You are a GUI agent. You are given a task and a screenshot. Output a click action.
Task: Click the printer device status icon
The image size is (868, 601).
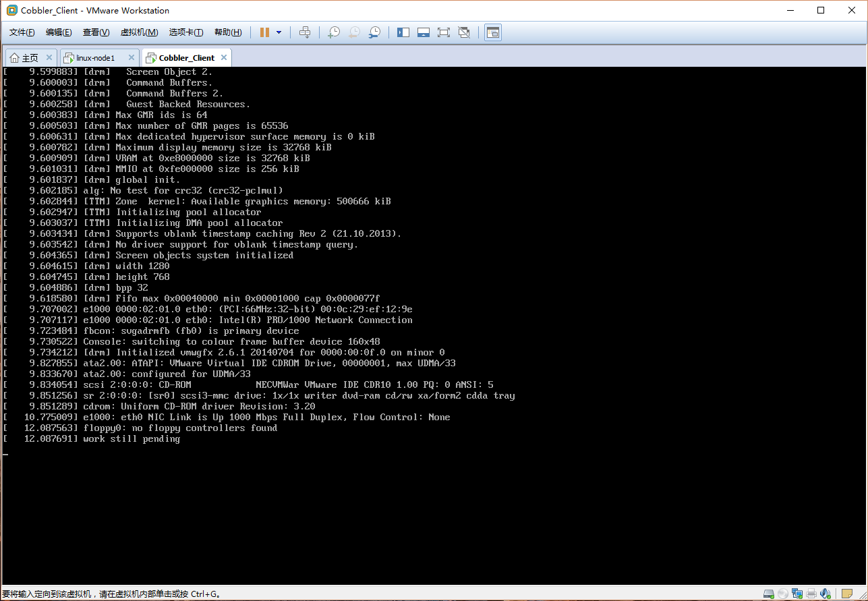coord(811,594)
